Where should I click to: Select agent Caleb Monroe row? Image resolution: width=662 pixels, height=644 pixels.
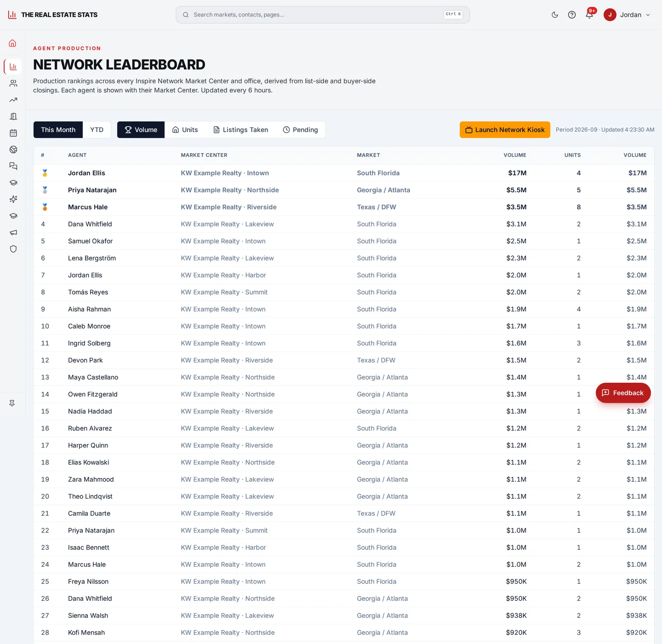point(344,326)
